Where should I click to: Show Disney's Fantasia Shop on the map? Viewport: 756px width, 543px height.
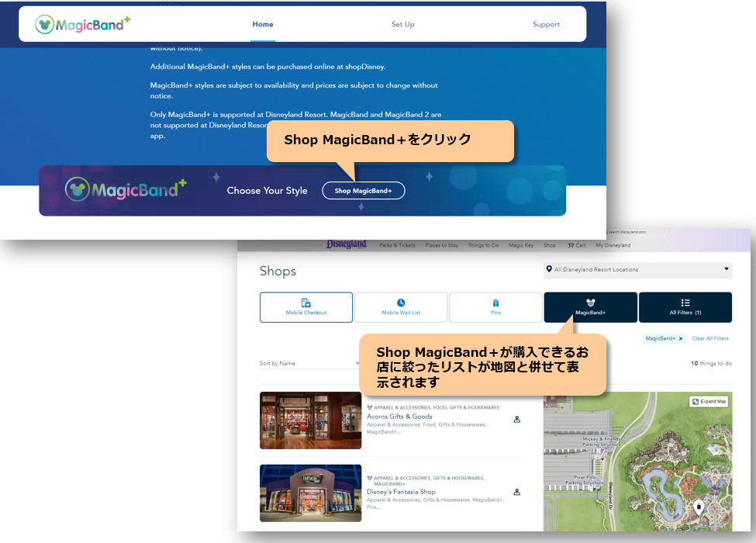pos(517,492)
